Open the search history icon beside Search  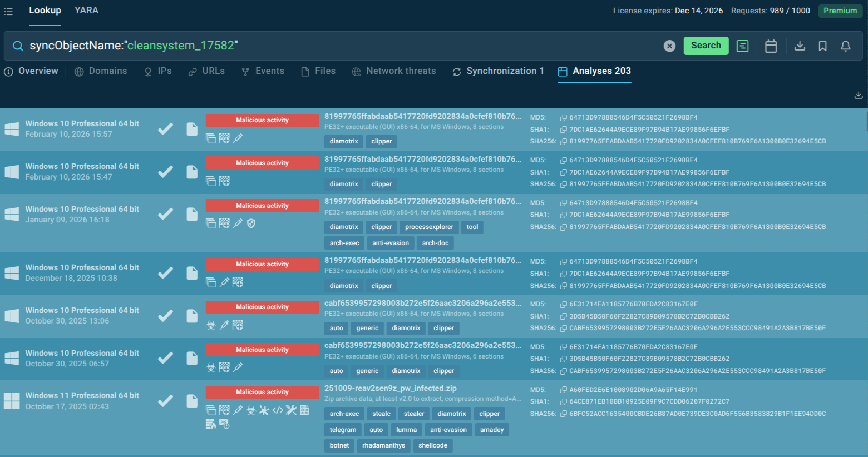[x=742, y=46]
